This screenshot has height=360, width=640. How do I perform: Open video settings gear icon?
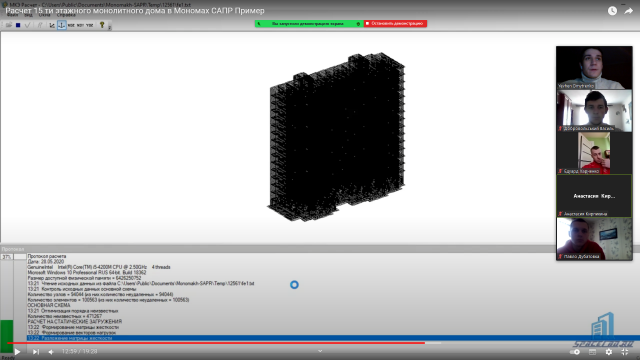click(x=609, y=351)
